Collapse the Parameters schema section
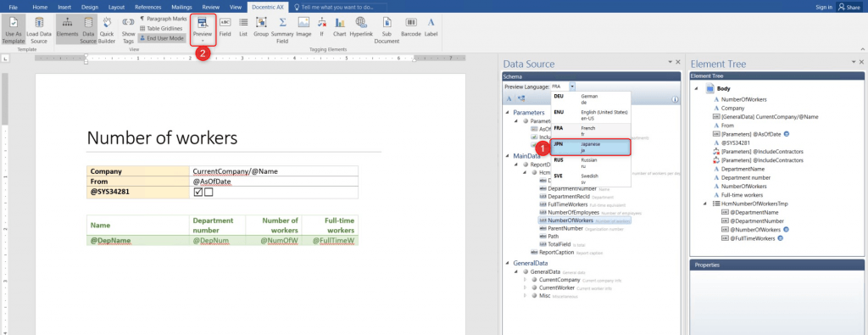Screen dimensions: 868x335 click(508, 113)
